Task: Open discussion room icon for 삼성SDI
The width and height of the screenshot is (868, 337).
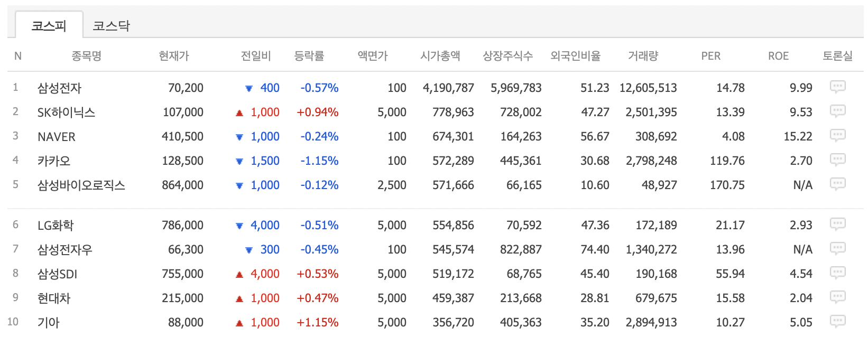Action: (x=837, y=273)
